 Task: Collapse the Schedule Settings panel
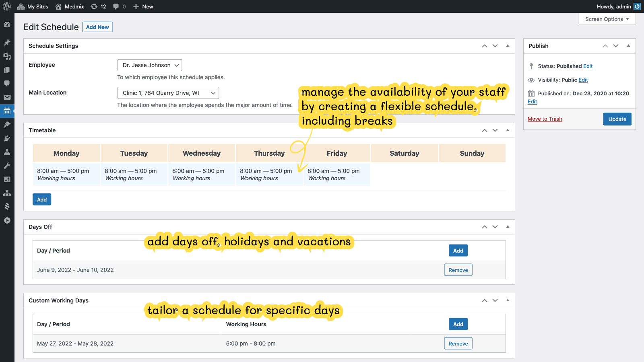pyautogui.click(x=508, y=46)
